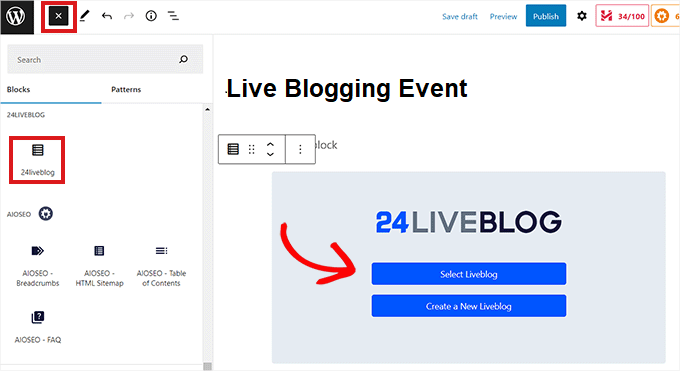Viewport: 680px width, 371px height.
Task: Click the AIOSEO gear logo icon
Action: [x=46, y=213]
